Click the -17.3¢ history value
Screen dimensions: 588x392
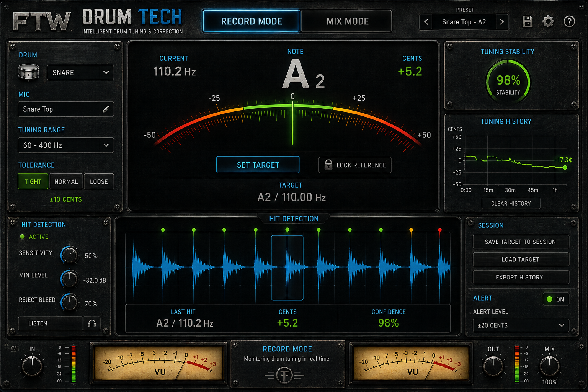563,160
